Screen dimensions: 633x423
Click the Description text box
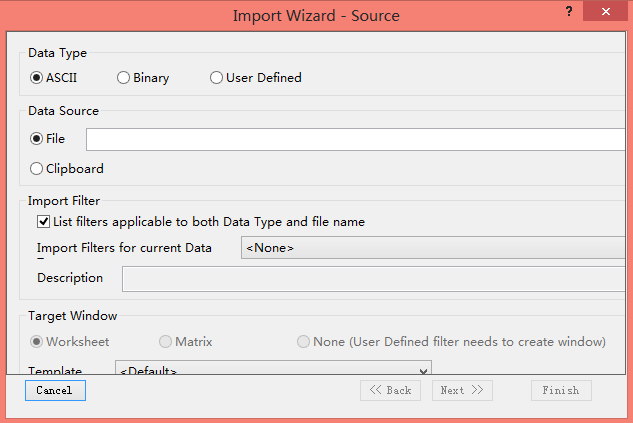[376, 278]
